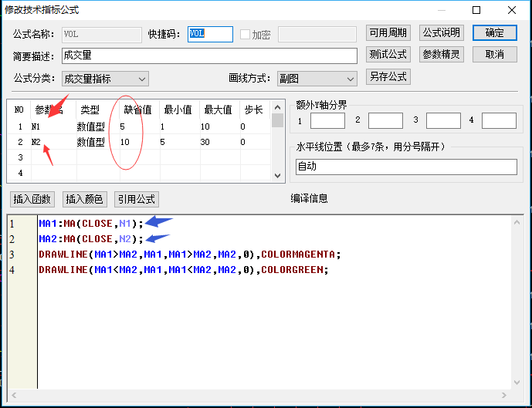The image size is (532, 408).
Task: Click code editor scroll right arrow
Action: coord(504,395)
